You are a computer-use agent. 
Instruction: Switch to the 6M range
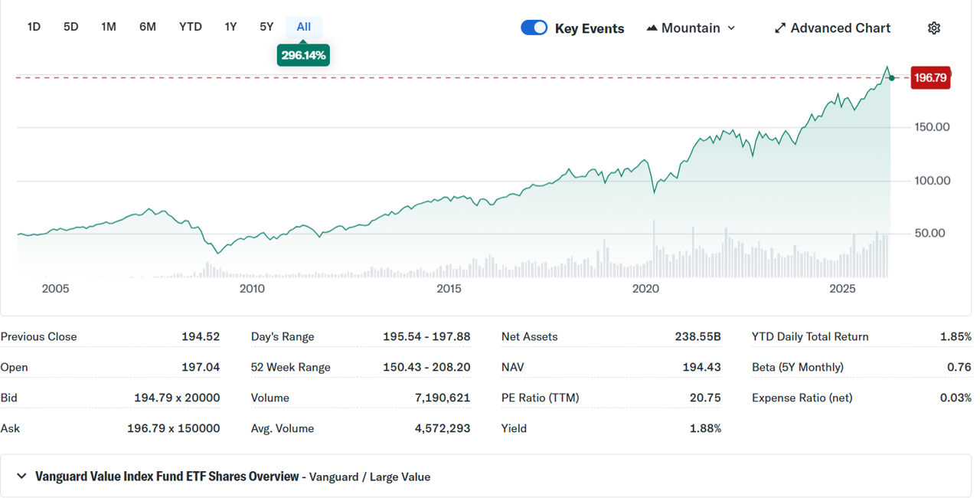148,27
